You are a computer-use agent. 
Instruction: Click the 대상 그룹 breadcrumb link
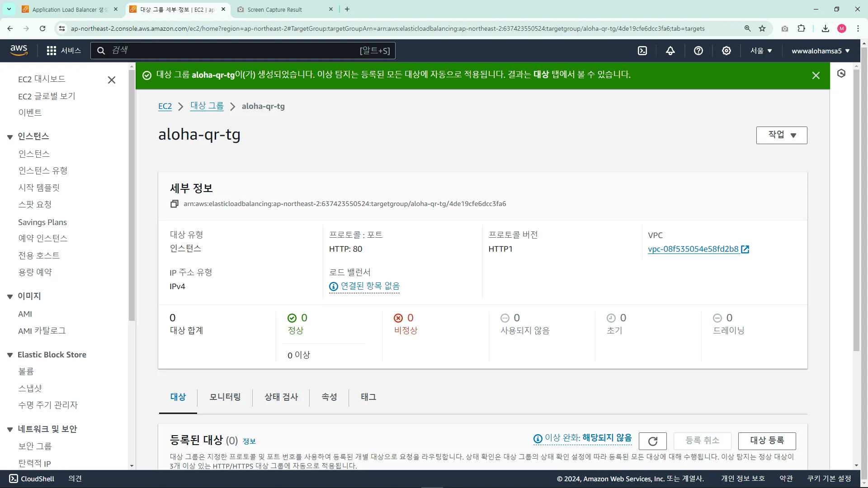coord(207,106)
